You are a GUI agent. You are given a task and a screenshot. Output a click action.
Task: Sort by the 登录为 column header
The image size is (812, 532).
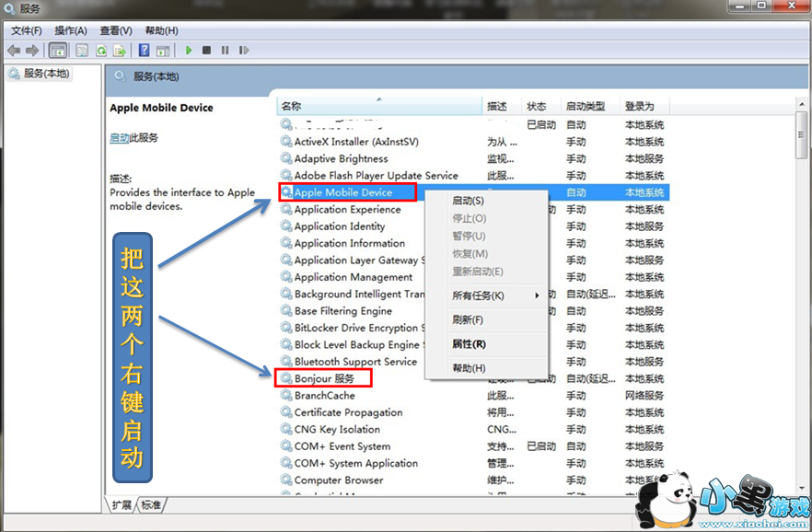tap(644, 106)
